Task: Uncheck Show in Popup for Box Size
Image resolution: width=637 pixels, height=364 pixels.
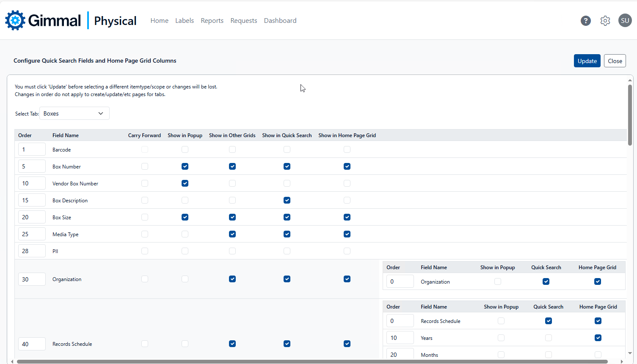Action: click(x=185, y=217)
